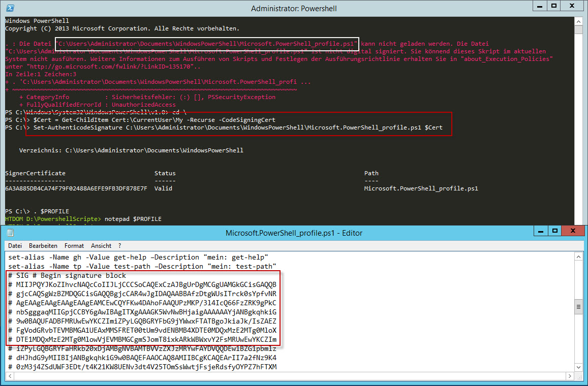This screenshot has height=386, width=588.
Task: Click the signature line starting '# gjcCAQSgWzBZMDQG'
Action: (x=142, y=294)
